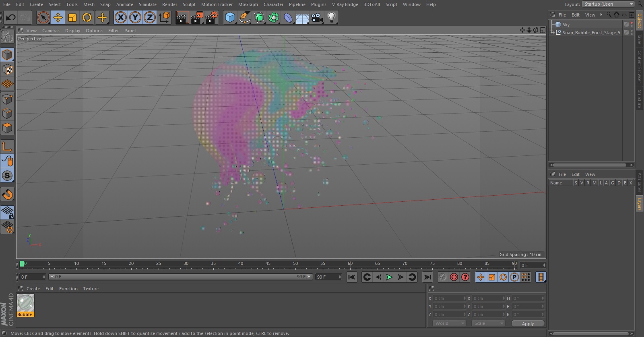Add a Light object

(331, 17)
